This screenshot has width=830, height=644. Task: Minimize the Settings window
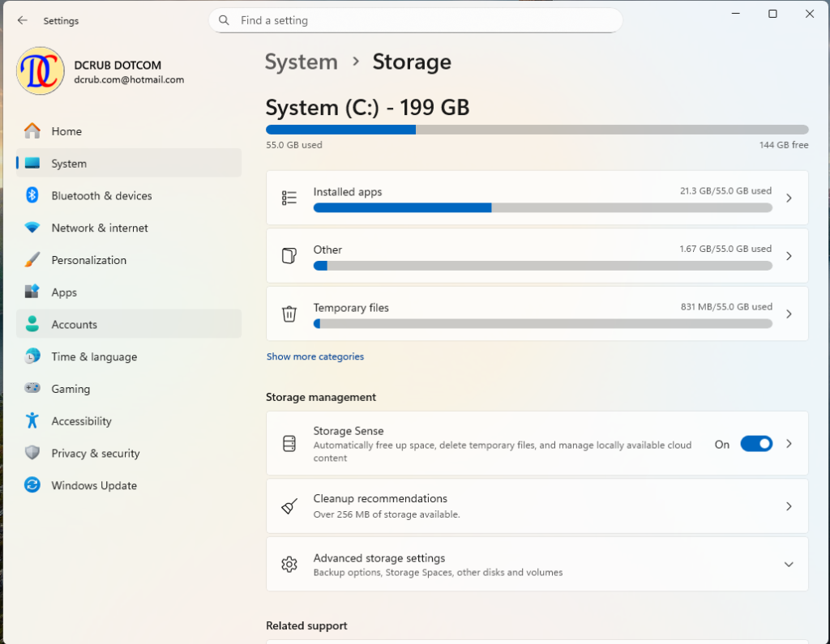pos(735,14)
